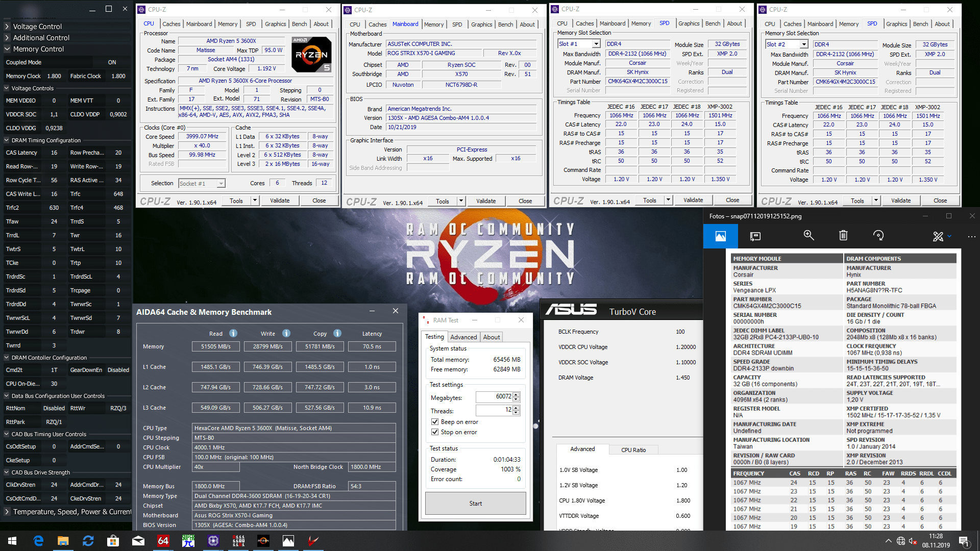Toggle the Beep on error checkbox
980x551 pixels.
coord(435,422)
